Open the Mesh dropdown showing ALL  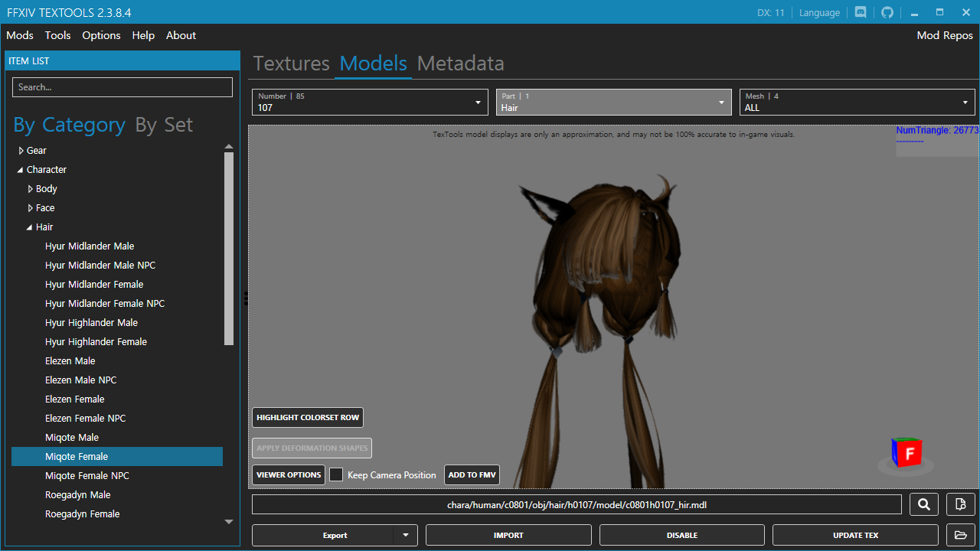click(857, 103)
